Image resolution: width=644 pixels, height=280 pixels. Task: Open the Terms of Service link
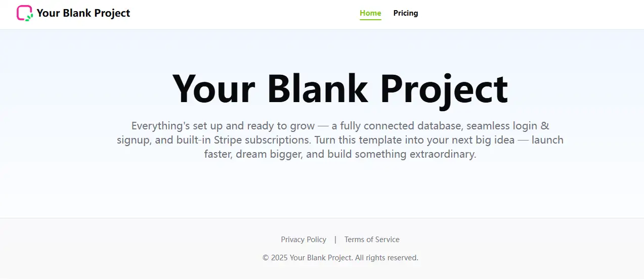pos(372,240)
